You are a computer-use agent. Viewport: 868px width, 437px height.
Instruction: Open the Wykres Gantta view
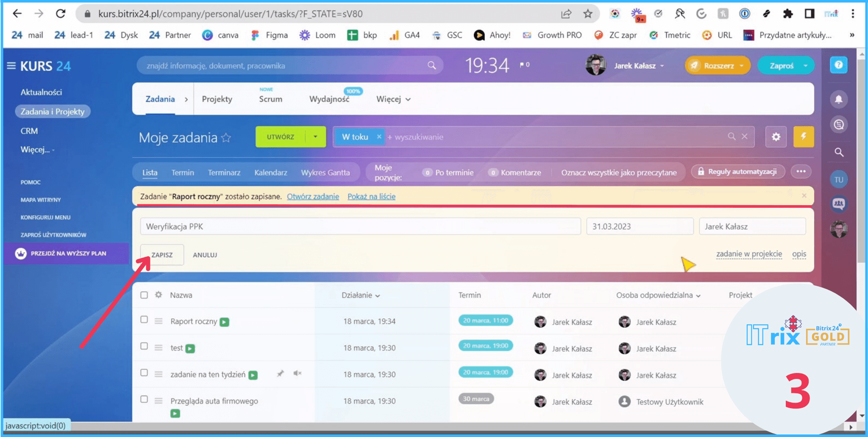click(x=325, y=173)
